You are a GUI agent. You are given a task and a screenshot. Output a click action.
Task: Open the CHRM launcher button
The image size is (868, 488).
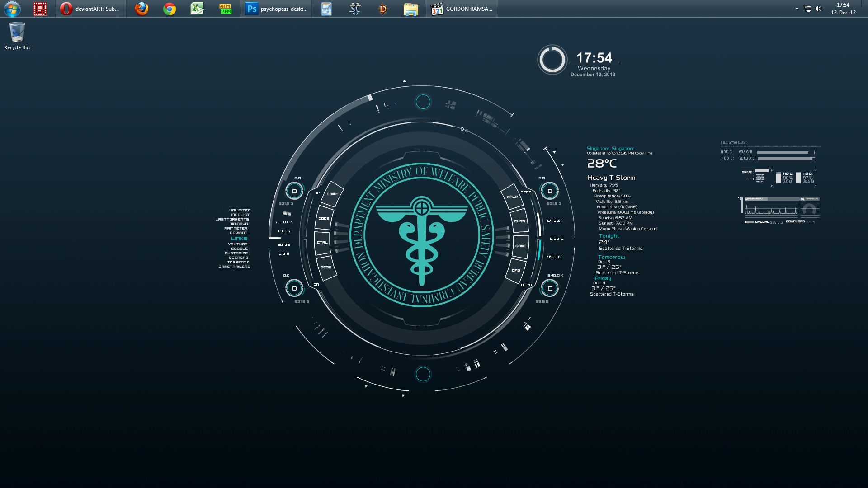coord(519,221)
